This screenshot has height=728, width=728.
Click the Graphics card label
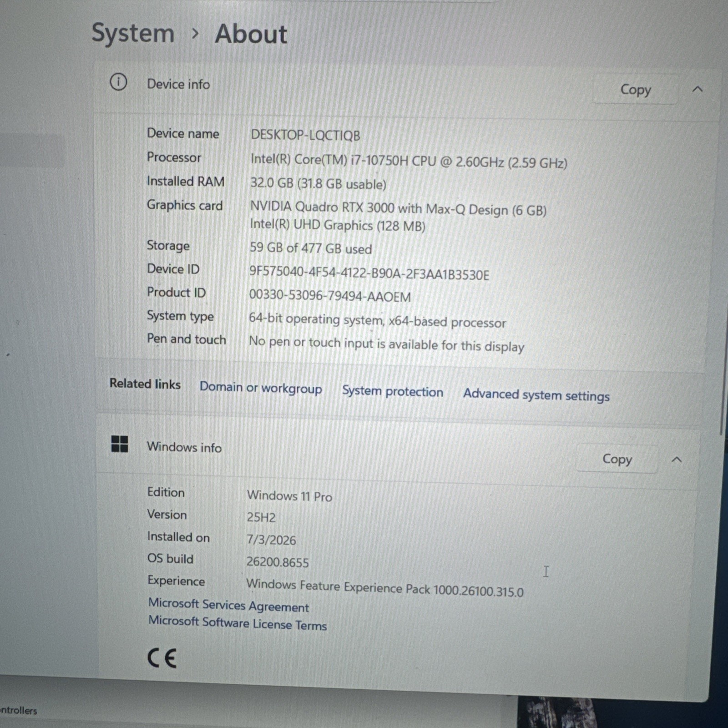pyautogui.click(x=185, y=205)
